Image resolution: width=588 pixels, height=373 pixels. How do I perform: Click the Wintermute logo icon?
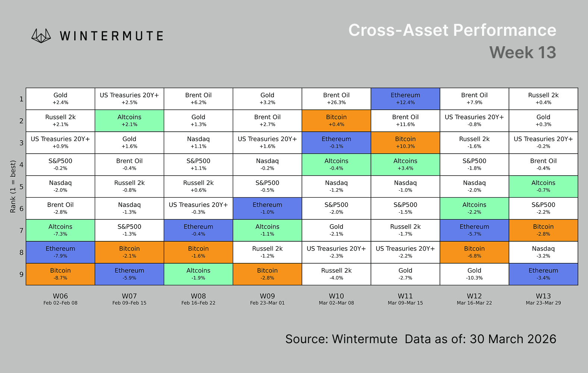(x=41, y=36)
